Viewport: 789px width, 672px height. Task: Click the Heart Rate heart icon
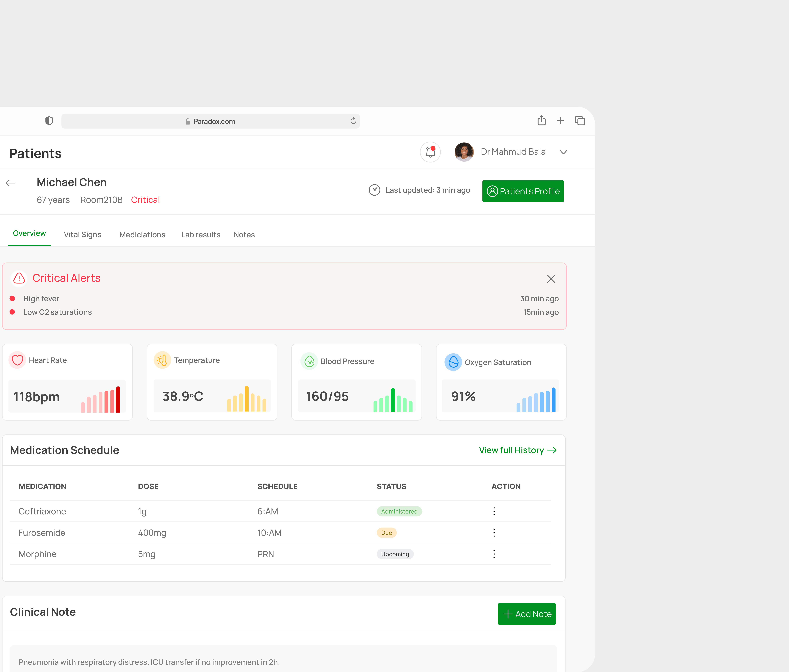coord(17,360)
